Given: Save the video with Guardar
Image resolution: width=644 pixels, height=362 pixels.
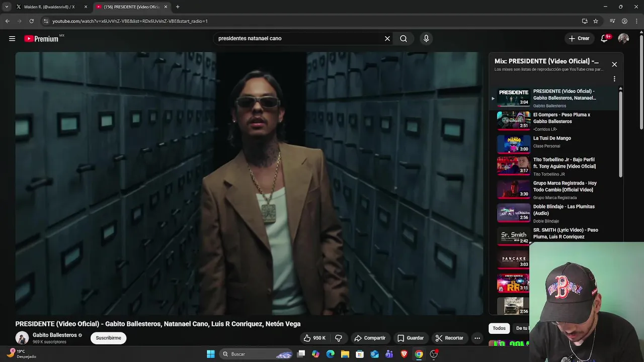Looking at the screenshot, I should coord(411,338).
